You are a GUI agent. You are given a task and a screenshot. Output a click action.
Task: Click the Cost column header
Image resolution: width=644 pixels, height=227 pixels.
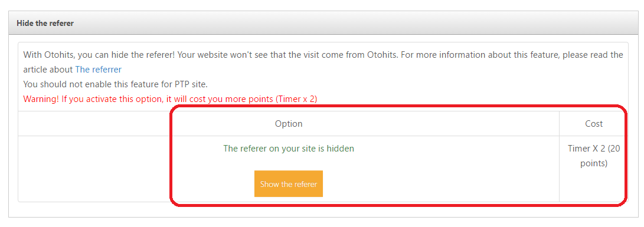(x=594, y=124)
